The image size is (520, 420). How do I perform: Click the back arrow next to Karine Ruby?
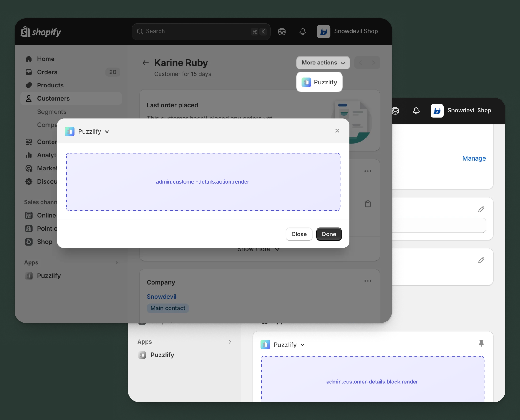pos(145,63)
